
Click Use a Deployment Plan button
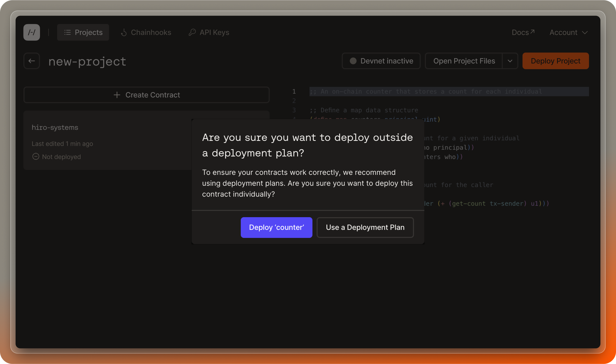click(365, 227)
